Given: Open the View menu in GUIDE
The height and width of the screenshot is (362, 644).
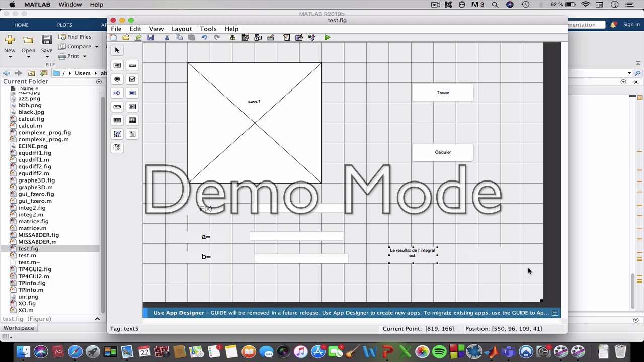Looking at the screenshot, I should click(156, 29).
